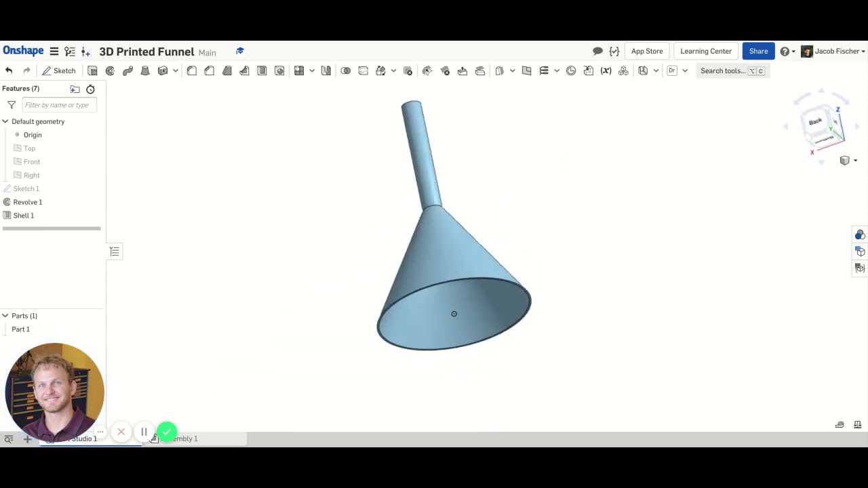Select the Mirror tool
This screenshot has width=868, height=488.
[326, 70]
